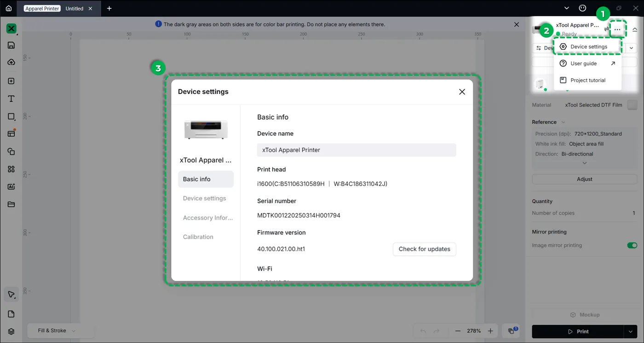Add a new tab with plus icon
644x343 pixels.
109,8
